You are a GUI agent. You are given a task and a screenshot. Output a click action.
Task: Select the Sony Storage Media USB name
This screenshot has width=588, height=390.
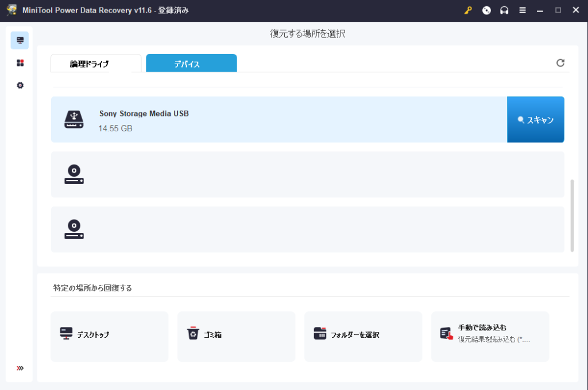pos(144,114)
